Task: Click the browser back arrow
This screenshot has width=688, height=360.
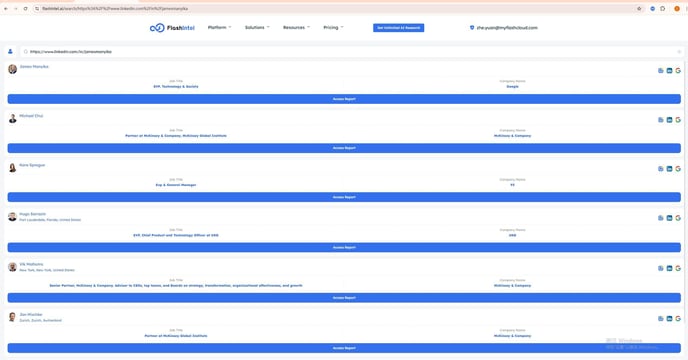Action: pyautogui.click(x=6, y=8)
